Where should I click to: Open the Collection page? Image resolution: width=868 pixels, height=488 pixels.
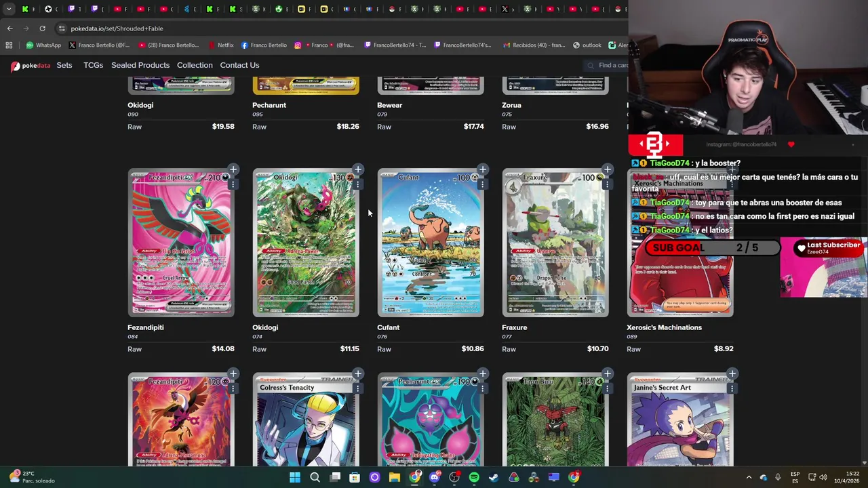[195, 65]
